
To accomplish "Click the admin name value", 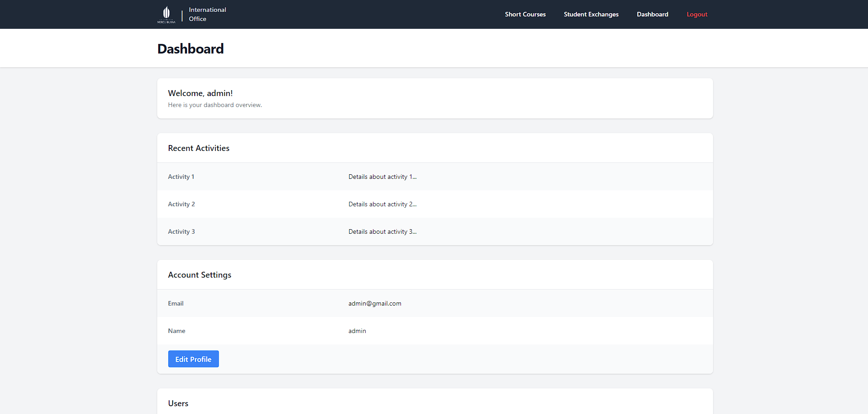I will click(x=357, y=331).
